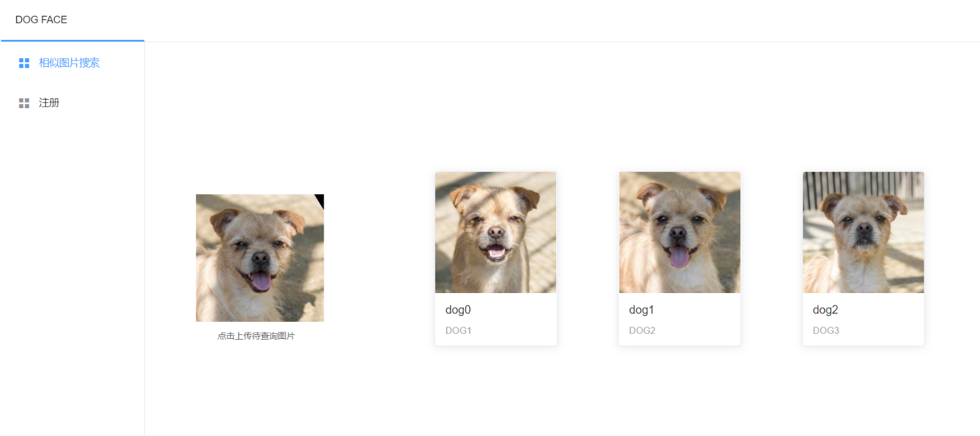980x436 pixels.
Task: Click the 点击上传待查询图片 upload text
Action: (x=256, y=336)
